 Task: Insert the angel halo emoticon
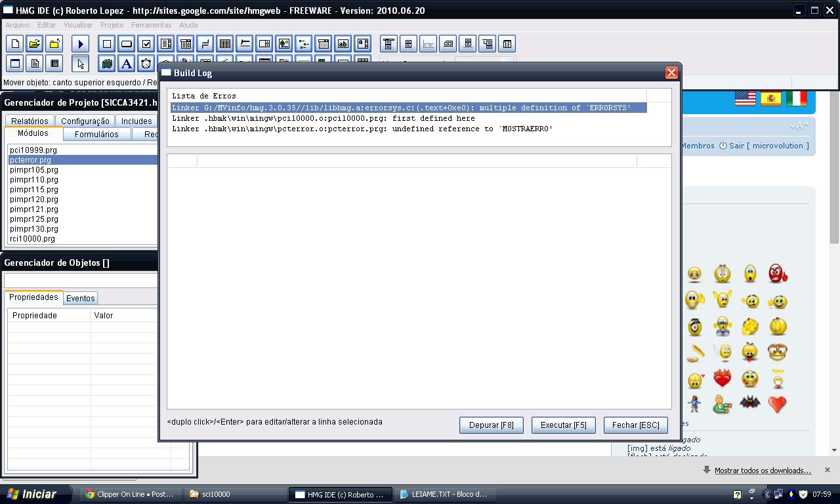[723, 352]
